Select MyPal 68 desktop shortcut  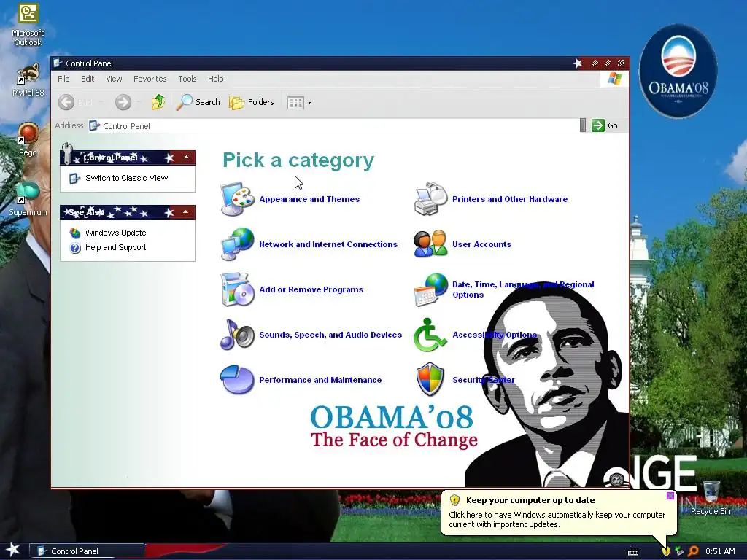coord(28,80)
